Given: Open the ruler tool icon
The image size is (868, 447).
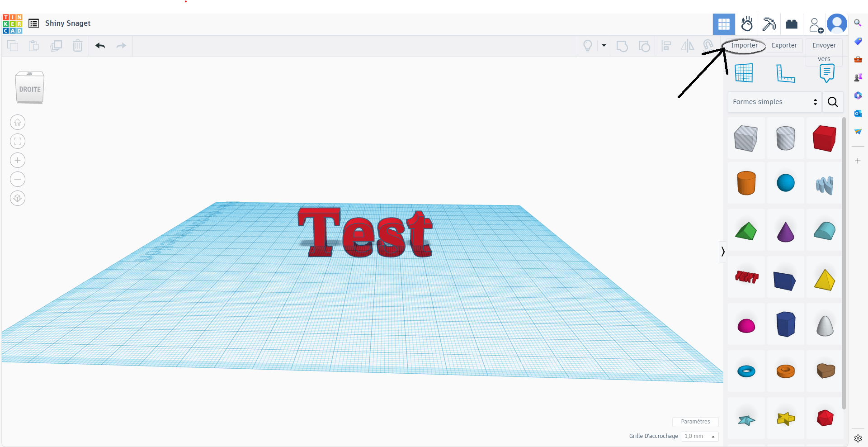Looking at the screenshot, I should pyautogui.click(x=785, y=73).
